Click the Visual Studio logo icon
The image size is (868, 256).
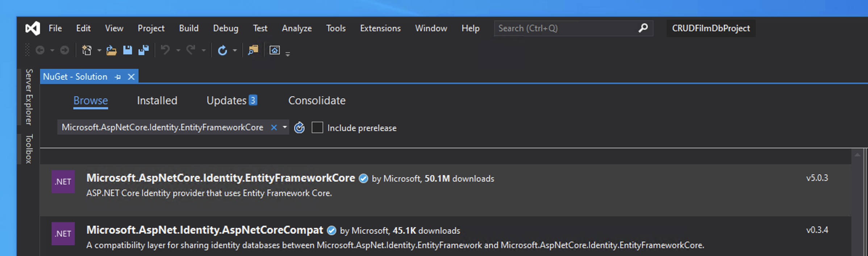click(33, 28)
